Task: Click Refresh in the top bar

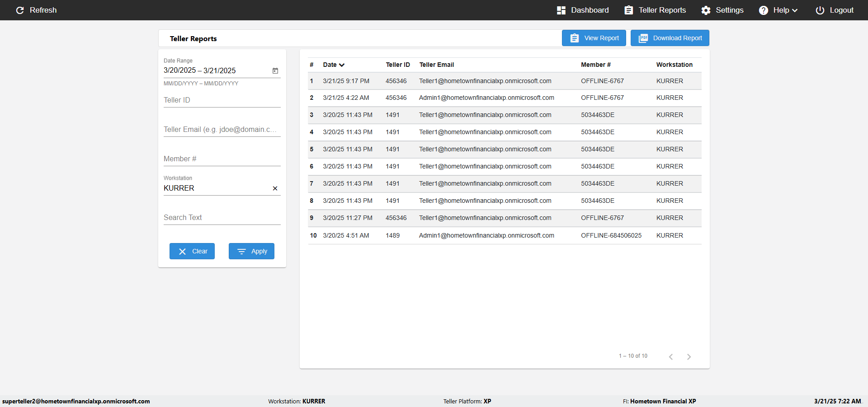Action: point(36,10)
